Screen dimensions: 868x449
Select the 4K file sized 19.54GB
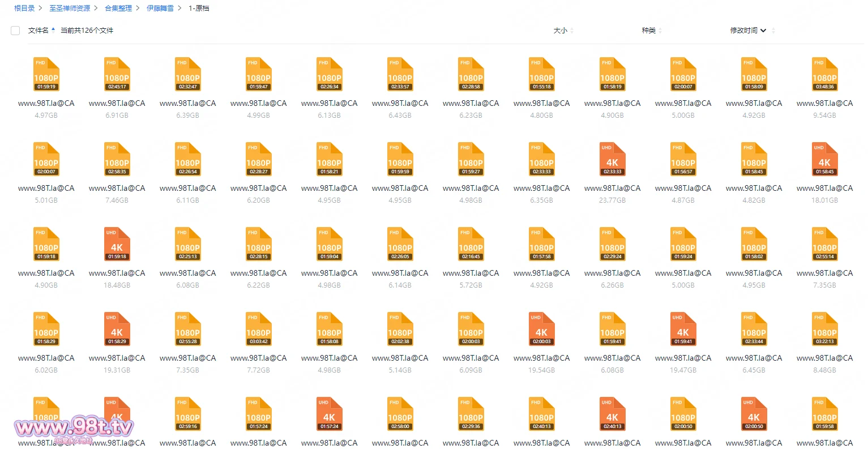(541, 330)
